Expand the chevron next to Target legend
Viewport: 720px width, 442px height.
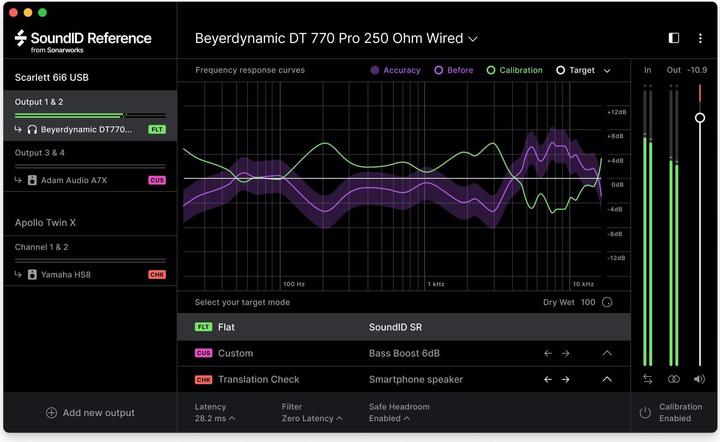click(607, 71)
